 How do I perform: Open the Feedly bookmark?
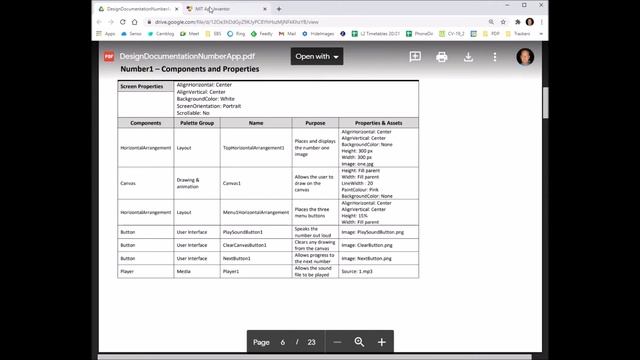pos(262,34)
